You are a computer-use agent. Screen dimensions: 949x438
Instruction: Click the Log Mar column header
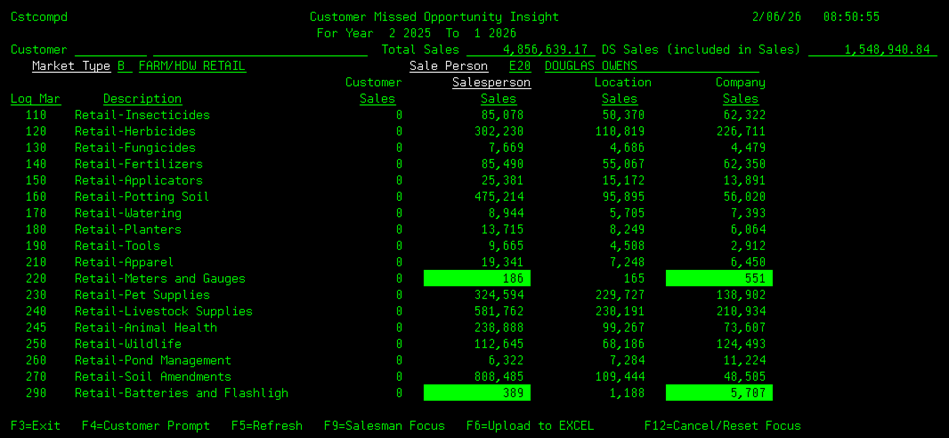pyautogui.click(x=35, y=99)
